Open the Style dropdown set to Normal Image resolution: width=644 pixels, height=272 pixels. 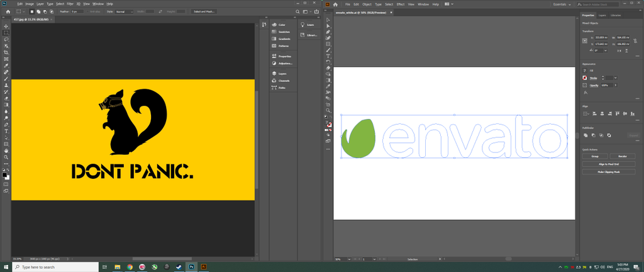(x=123, y=11)
